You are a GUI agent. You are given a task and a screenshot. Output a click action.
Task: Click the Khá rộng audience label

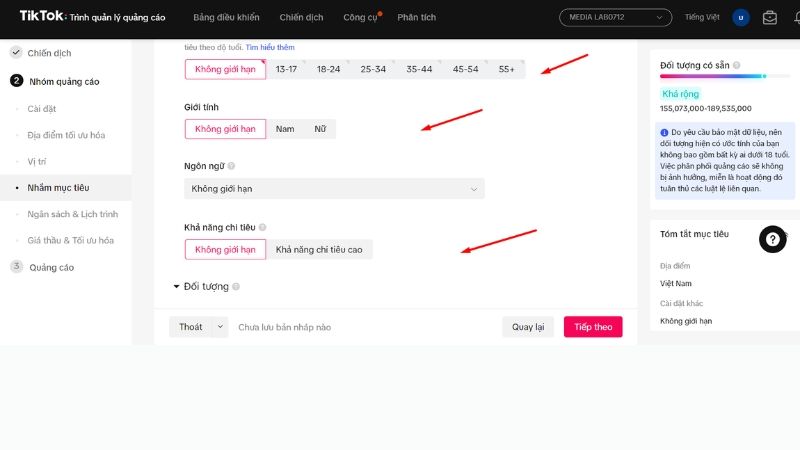[x=680, y=94]
